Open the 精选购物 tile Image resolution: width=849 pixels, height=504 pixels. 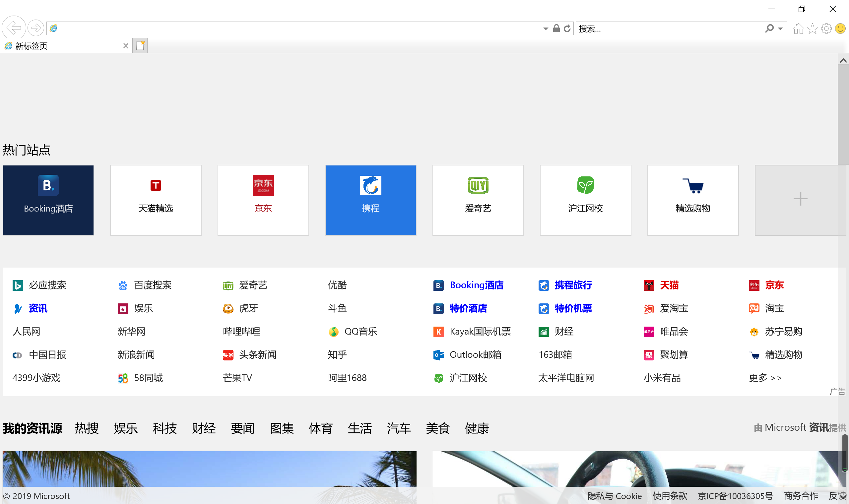(x=693, y=200)
